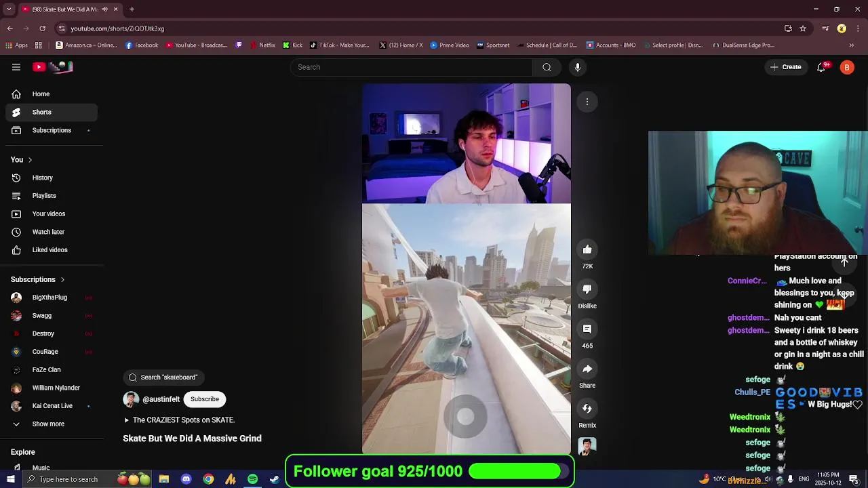Remix this Short

[587, 409]
